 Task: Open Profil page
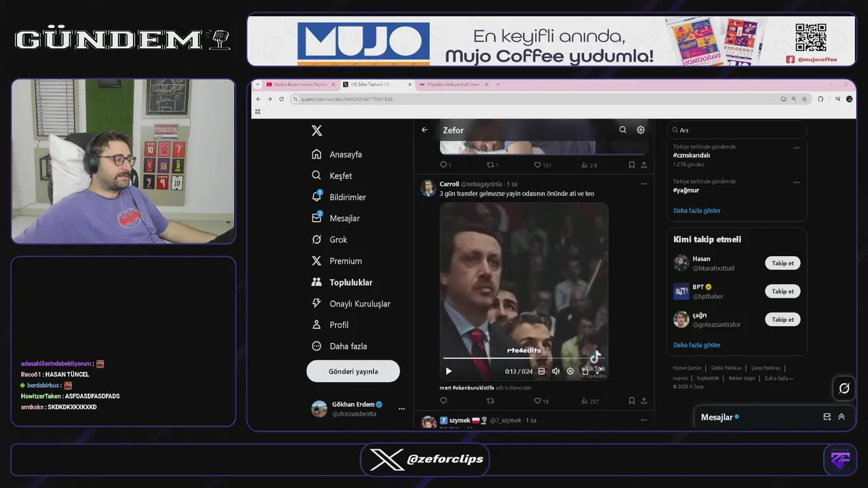tap(330, 325)
